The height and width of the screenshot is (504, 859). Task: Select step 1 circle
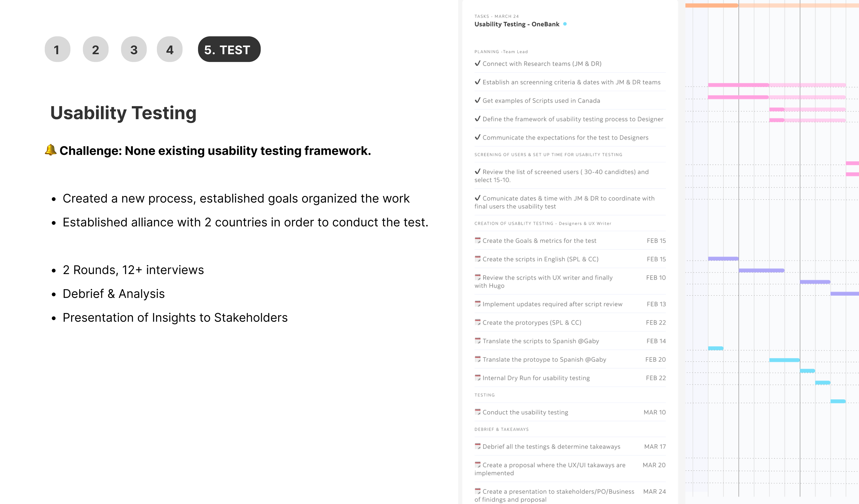click(x=57, y=49)
